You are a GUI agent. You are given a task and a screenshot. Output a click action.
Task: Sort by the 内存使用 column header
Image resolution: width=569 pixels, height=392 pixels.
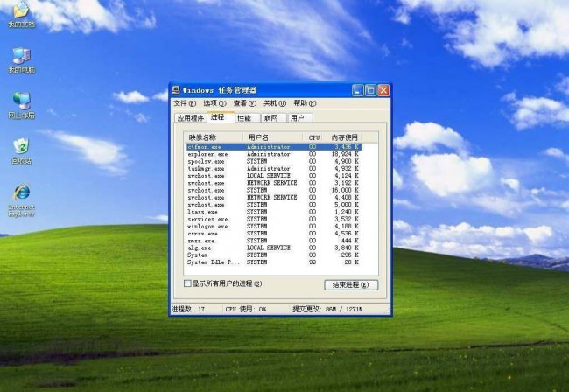pyautogui.click(x=342, y=137)
